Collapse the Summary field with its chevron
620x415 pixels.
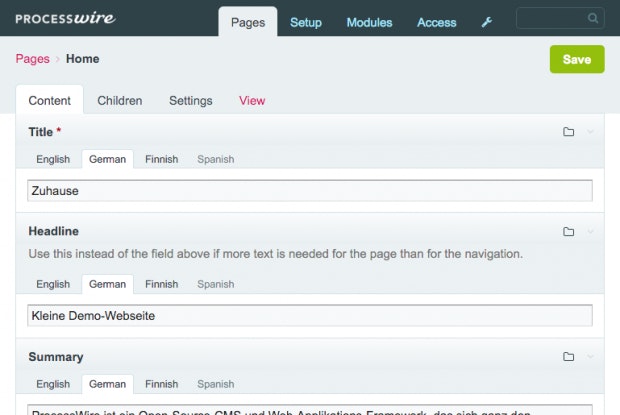coord(590,357)
